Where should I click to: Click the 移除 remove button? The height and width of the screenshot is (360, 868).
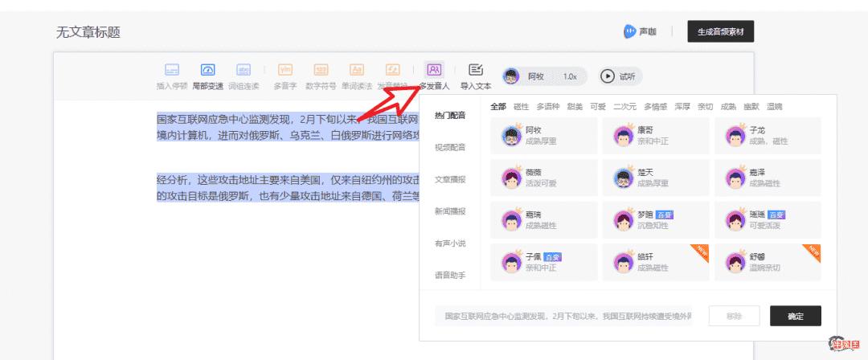[x=734, y=317]
